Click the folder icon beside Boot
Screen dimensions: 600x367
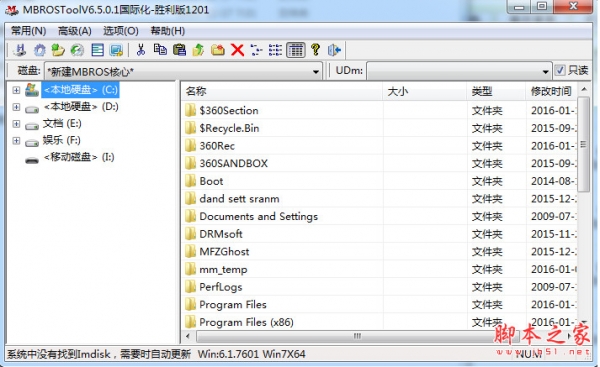point(190,181)
